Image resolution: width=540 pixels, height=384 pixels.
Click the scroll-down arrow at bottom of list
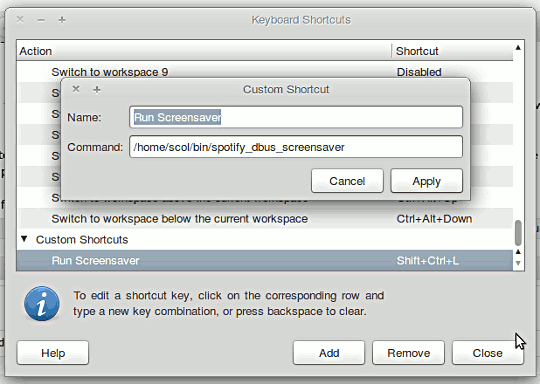518,263
